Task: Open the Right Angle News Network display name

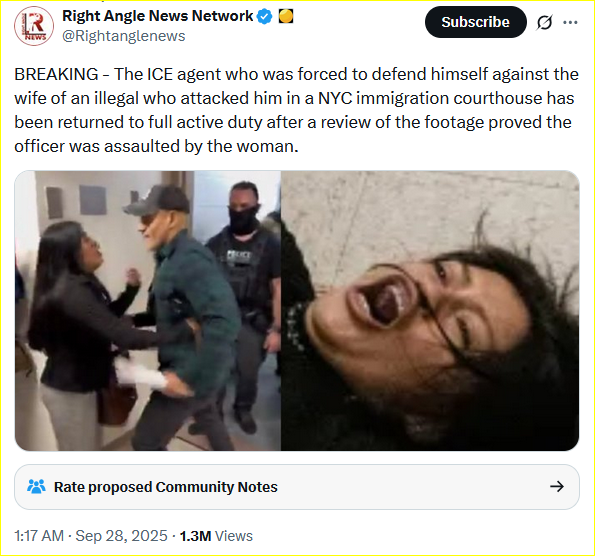Action: 157,16
